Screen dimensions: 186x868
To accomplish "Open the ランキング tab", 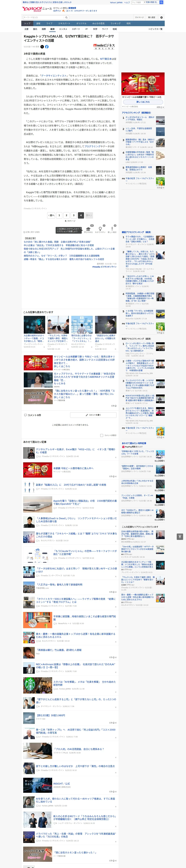I will click(115, 24).
